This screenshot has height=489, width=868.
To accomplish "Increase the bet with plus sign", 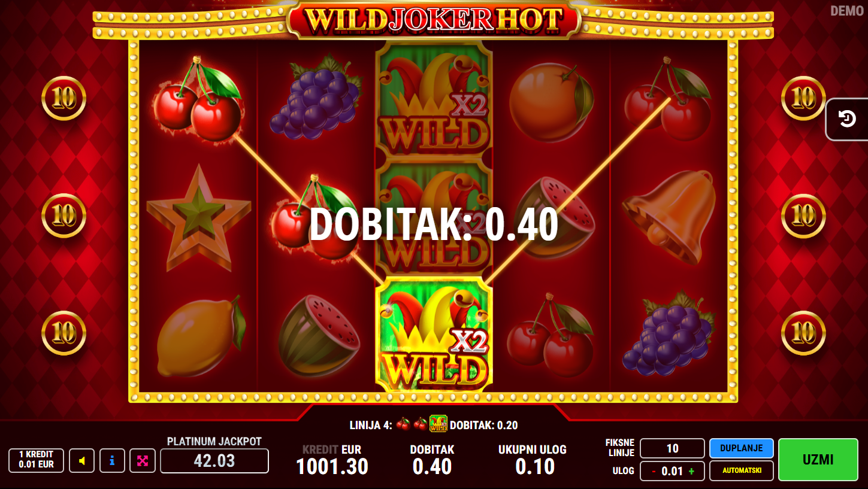I will pos(692,472).
